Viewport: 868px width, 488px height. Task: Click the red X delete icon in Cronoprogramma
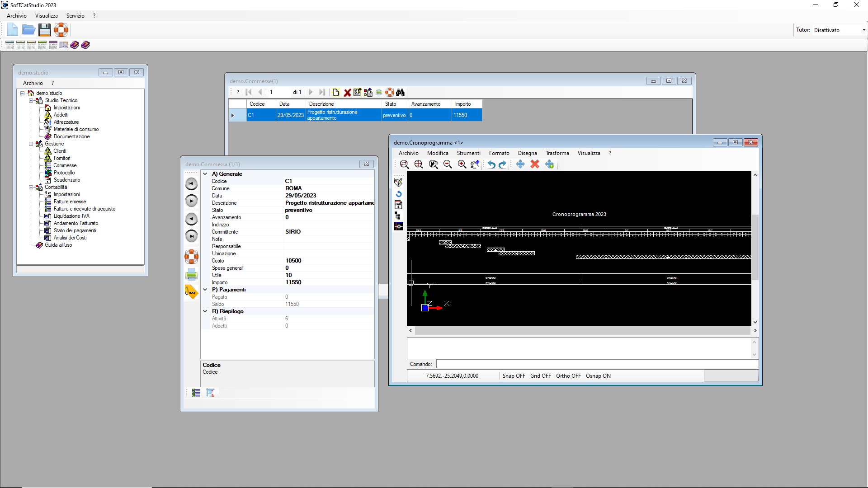tap(535, 164)
